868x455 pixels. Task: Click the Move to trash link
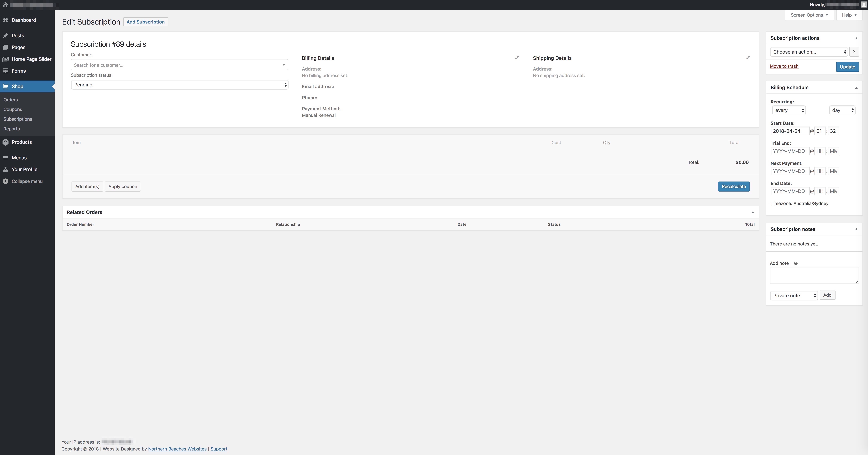(784, 66)
